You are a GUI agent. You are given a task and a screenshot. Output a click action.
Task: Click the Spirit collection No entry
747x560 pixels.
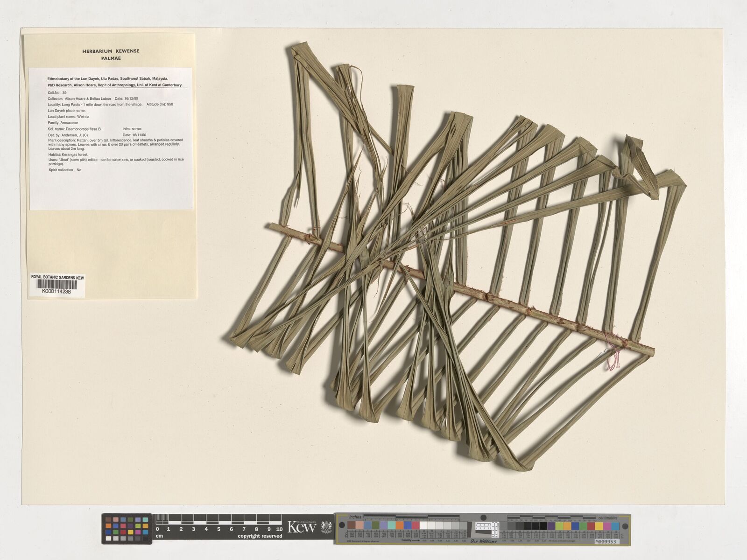(x=65, y=170)
